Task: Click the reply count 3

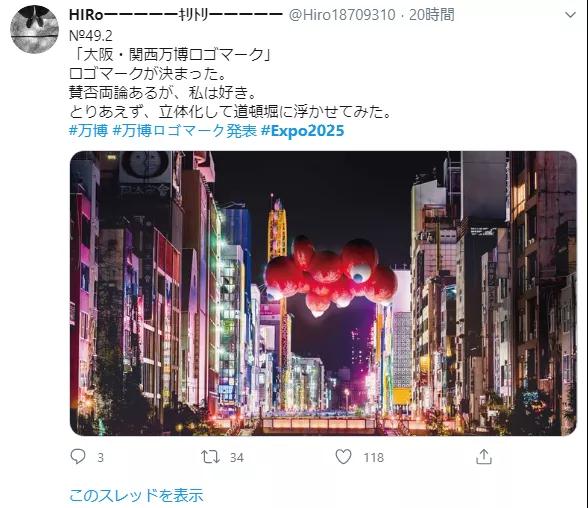Action: coord(100,457)
